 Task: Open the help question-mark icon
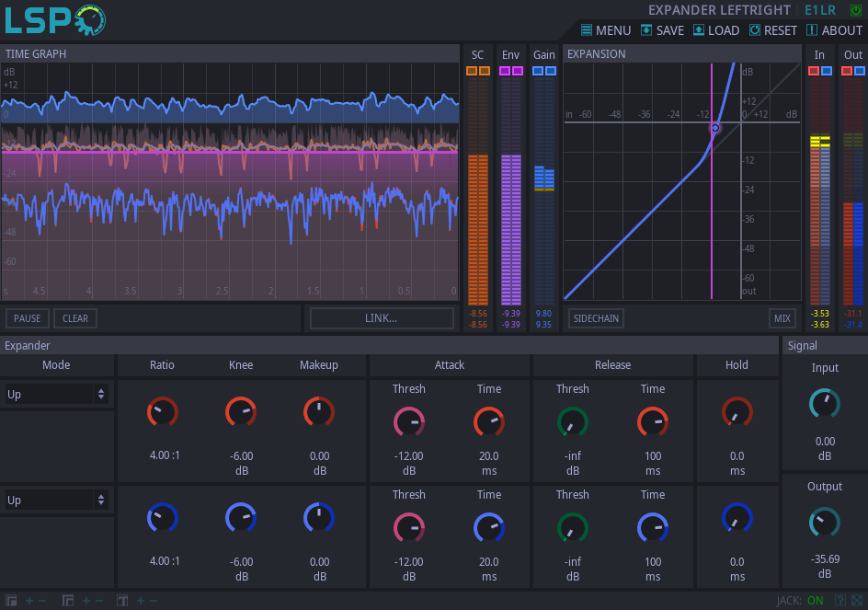(x=839, y=601)
